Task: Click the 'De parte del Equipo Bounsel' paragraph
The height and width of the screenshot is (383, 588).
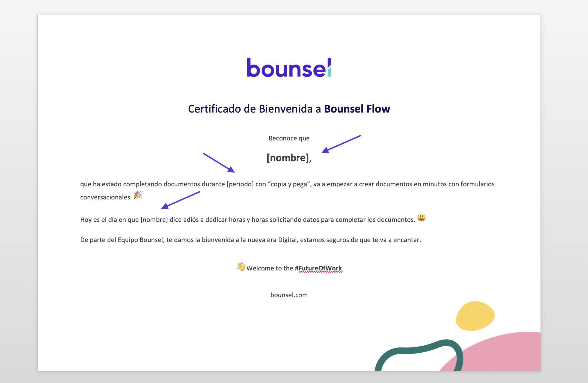Action: point(250,240)
